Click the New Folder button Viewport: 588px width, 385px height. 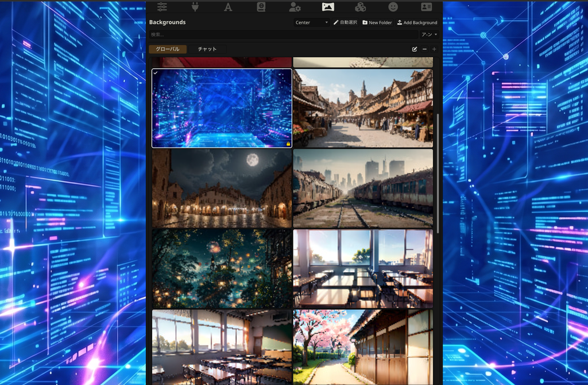pyautogui.click(x=377, y=22)
